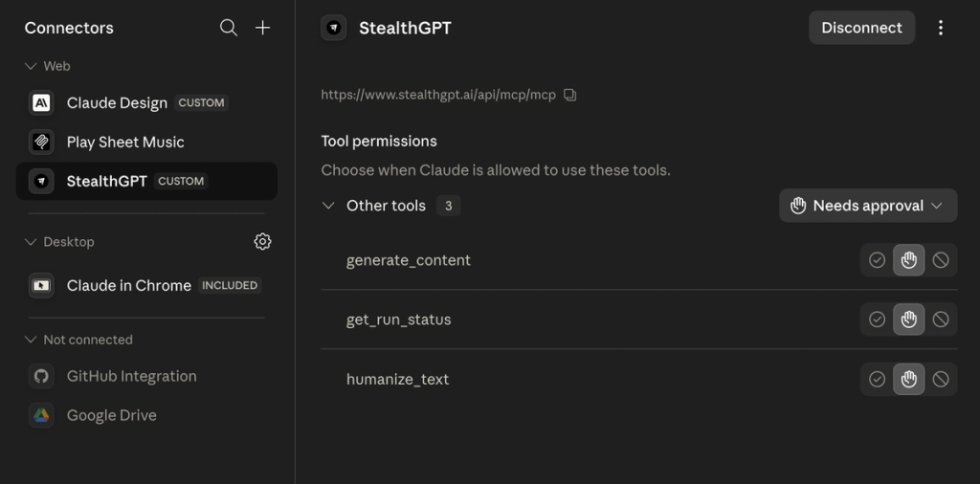Click the Disconnect button
The height and width of the screenshot is (484, 980).
click(862, 28)
